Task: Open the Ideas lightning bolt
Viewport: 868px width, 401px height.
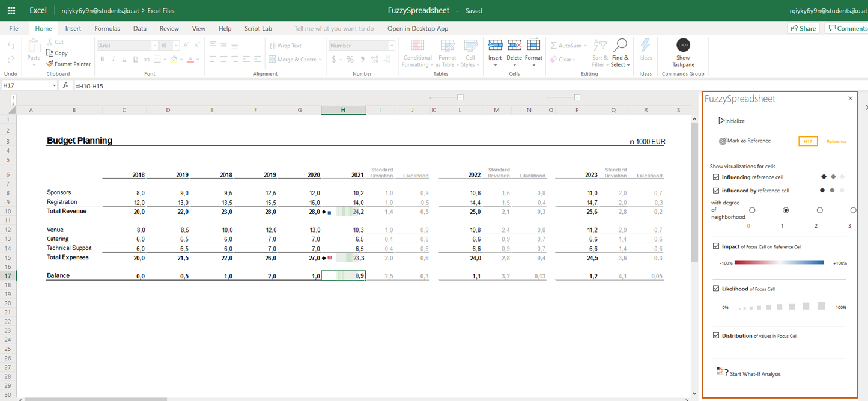Action: (x=645, y=45)
